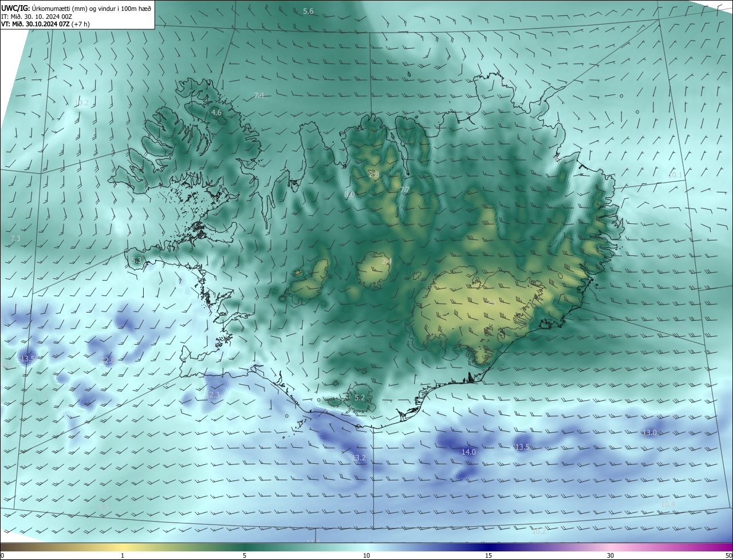
Task: Click the 4.6 value over the Westfjords
Action: pyautogui.click(x=216, y=113)
